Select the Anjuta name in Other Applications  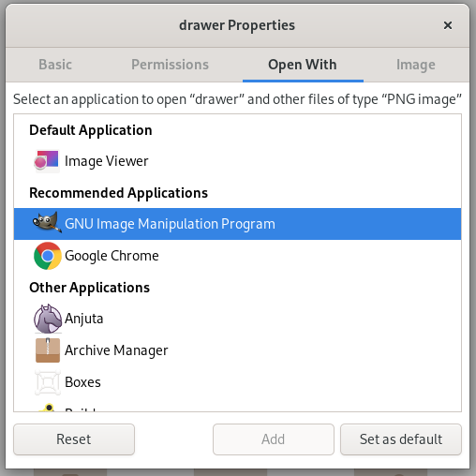[84, 319]
